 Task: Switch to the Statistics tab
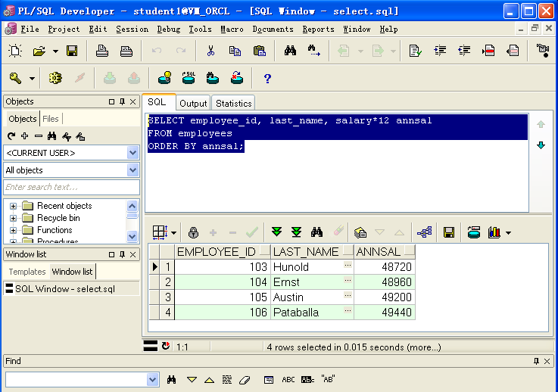[x=233, y=103]
